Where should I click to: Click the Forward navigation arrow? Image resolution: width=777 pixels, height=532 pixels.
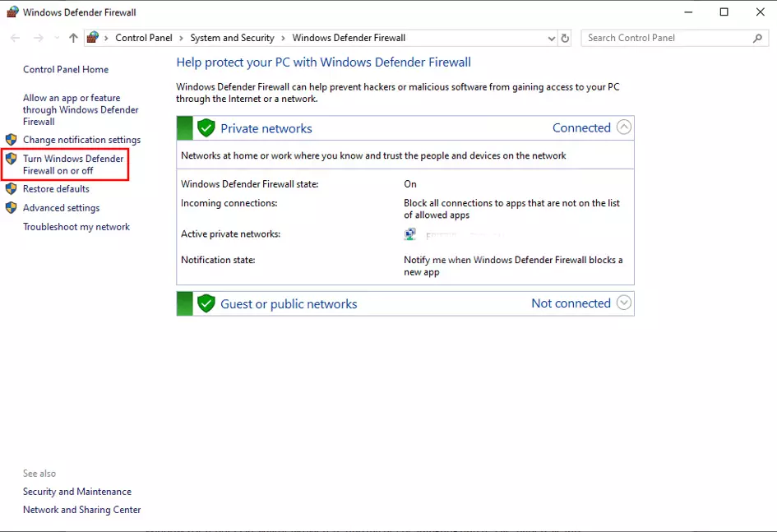(x=38, y=38)
